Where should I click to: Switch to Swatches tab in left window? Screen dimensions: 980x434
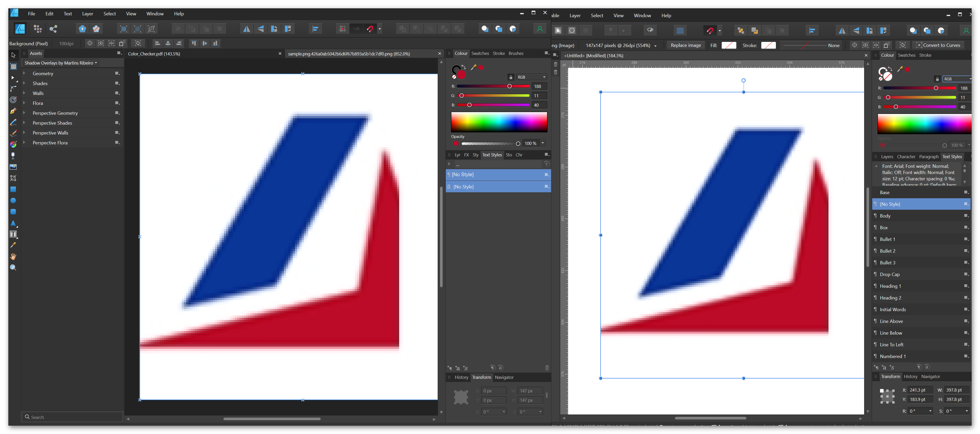point(480,54)
